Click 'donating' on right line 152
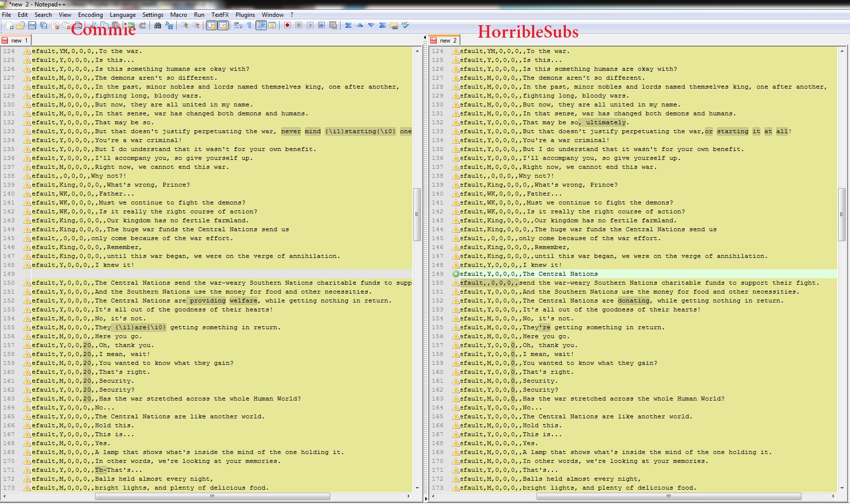This screenshot has width=850, height=504. (x=634, y=301)
